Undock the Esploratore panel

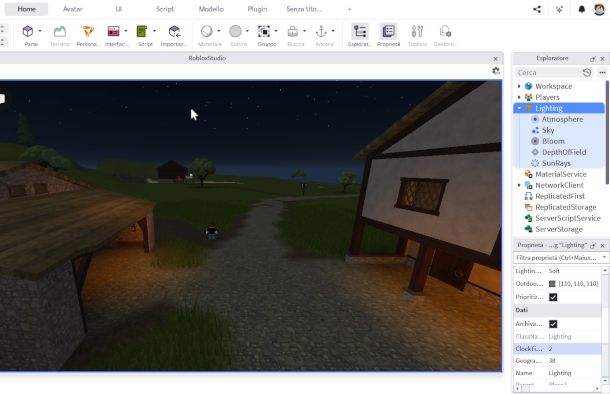pos(592,59)
